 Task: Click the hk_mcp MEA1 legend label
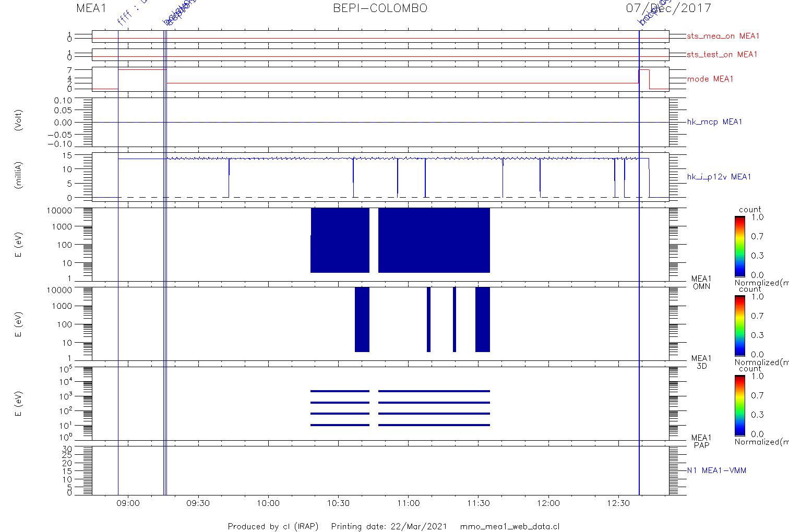click(714, 122)
